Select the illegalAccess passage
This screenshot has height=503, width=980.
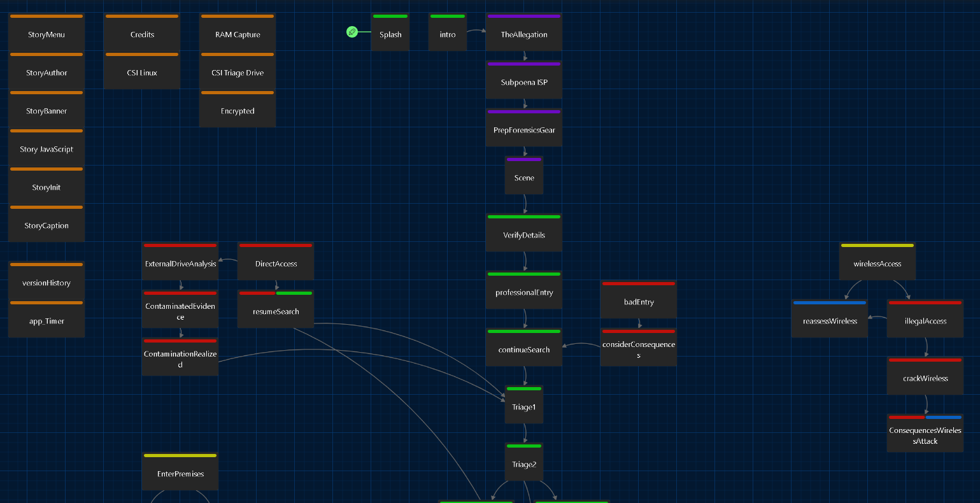925,318
